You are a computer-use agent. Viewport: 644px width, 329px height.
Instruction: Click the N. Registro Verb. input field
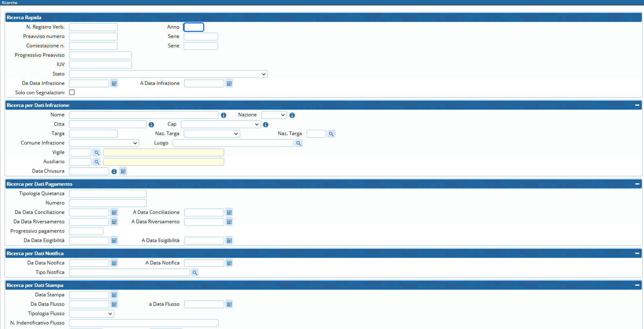point(93,27)
